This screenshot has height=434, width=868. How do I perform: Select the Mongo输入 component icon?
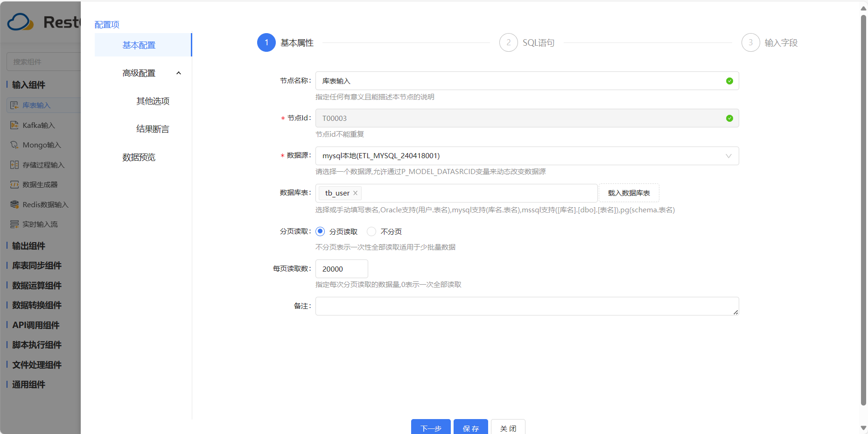[14, 145]
